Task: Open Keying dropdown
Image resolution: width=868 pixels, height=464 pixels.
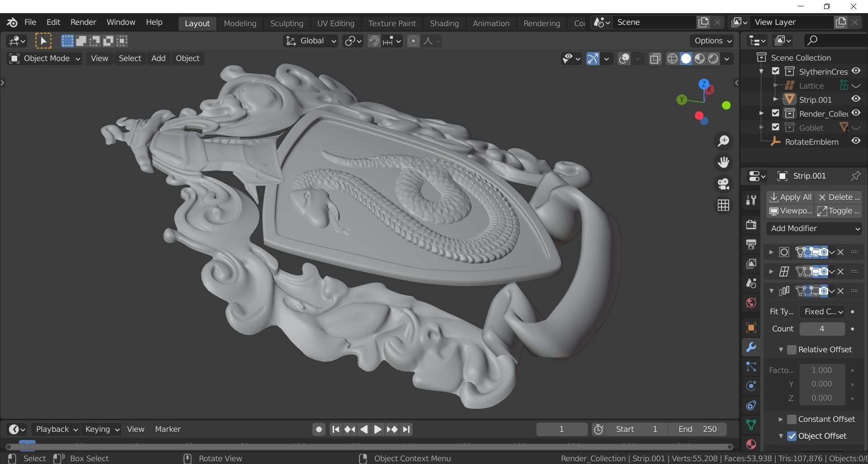Action: (101, 430)
